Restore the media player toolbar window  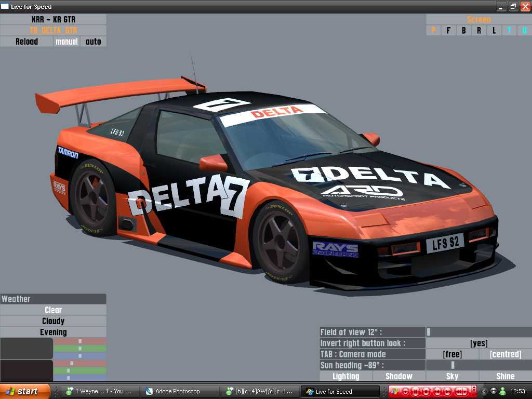[x=474, y=395]
